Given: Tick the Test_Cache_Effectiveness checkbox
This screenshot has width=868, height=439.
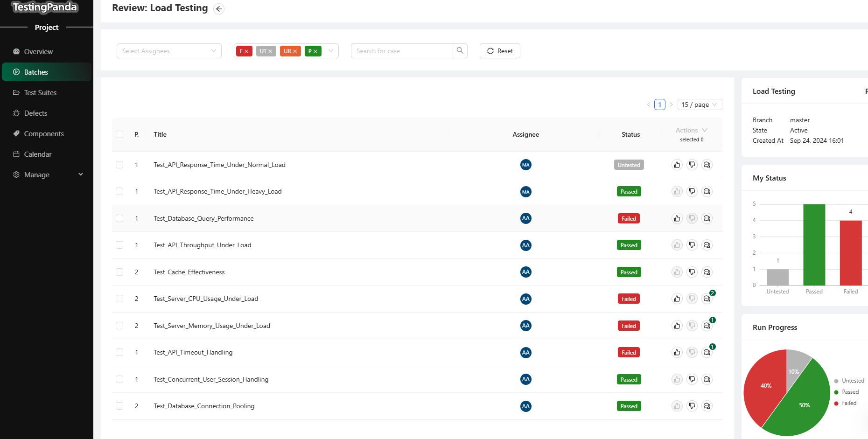Looking at the screenshot, I should (x=119, y=272).
